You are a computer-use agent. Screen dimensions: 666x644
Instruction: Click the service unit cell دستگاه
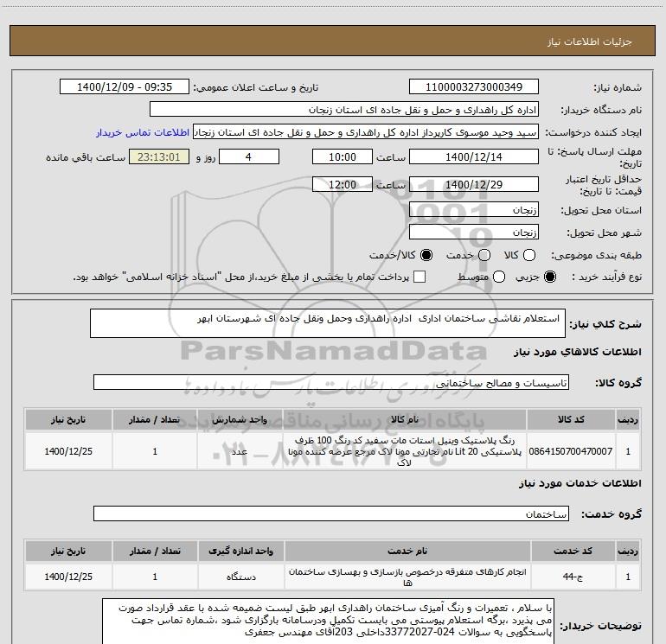(x=240, y=577)
